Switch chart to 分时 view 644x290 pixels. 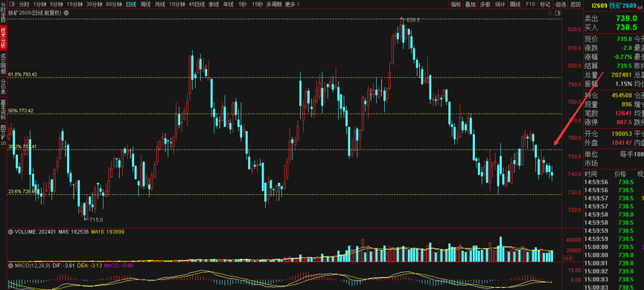(x=25, y=4)
